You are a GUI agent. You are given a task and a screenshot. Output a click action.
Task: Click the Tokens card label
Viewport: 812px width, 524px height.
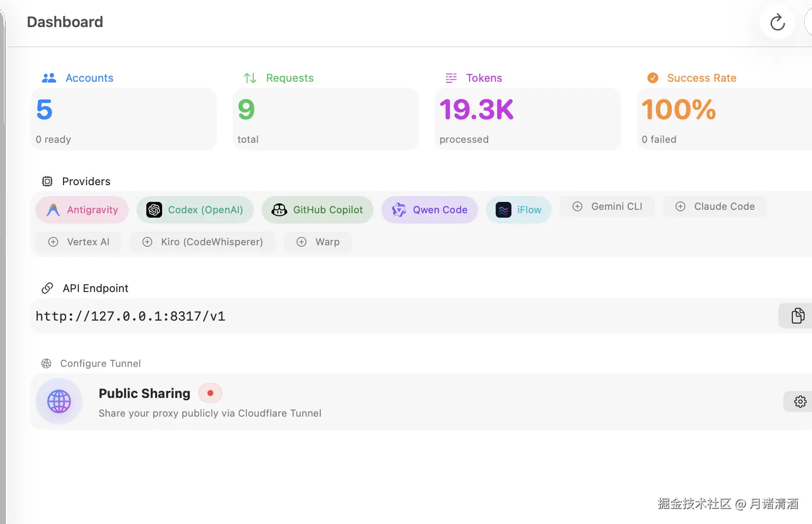click(484, 78)
